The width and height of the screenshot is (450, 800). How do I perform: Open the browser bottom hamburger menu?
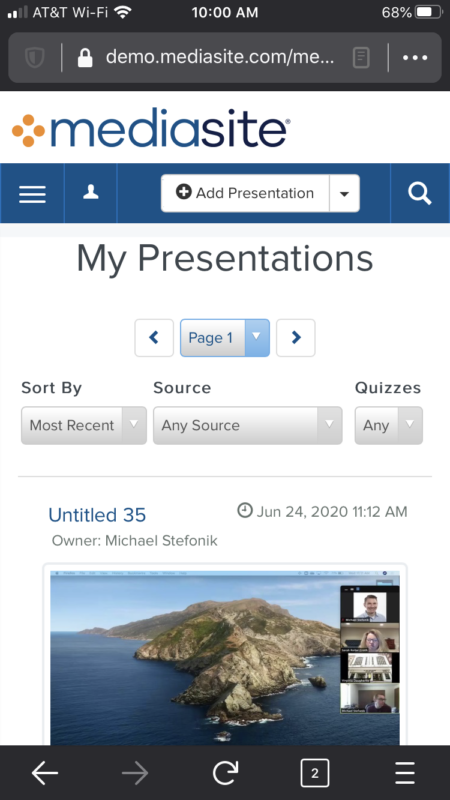click(405, 773)
